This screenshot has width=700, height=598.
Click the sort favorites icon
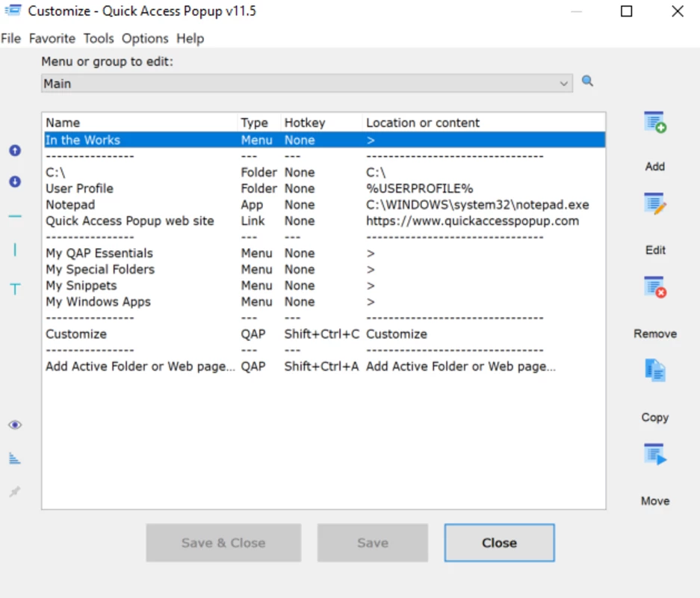point(15,458)
